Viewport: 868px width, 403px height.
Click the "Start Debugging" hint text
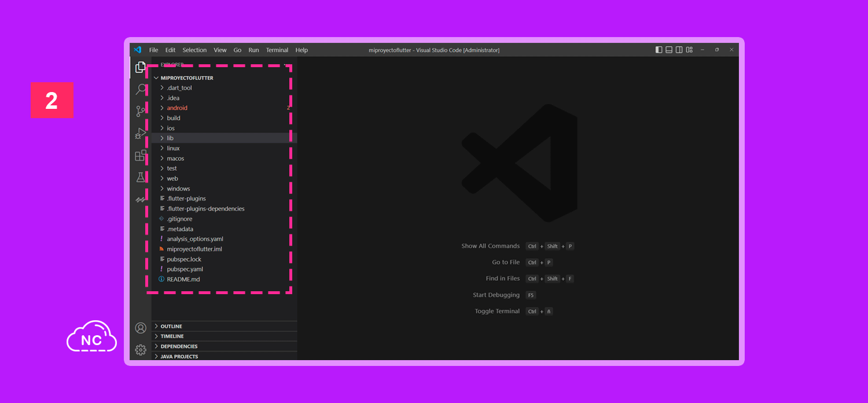[x=496, y=295]
